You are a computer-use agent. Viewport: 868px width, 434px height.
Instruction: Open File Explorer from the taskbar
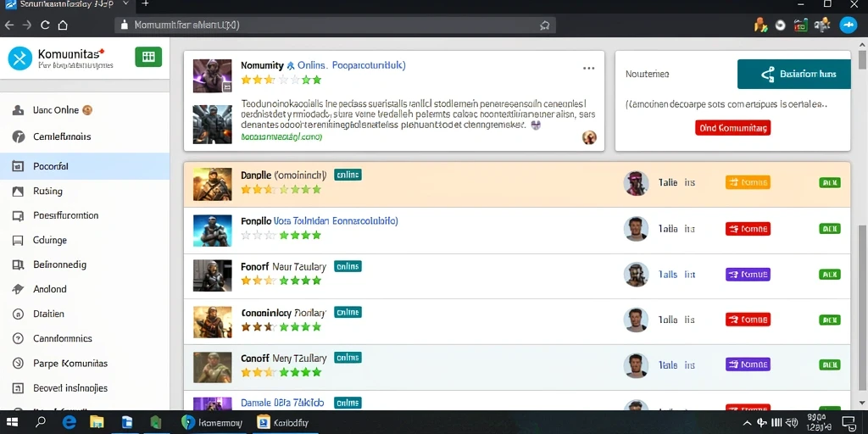point(97,422)
